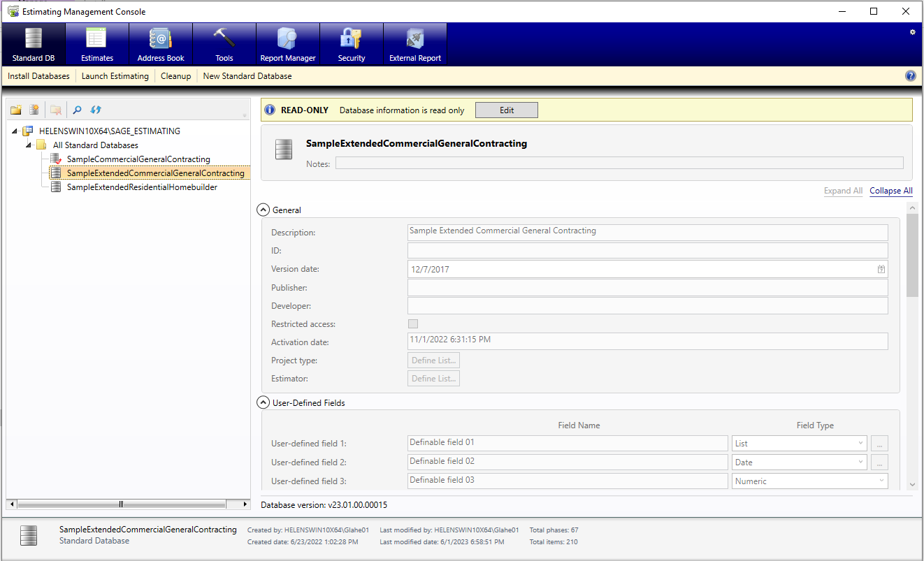Click Cleanup menu item
Viewport: 924px width, 561px height.
(x=176, y=76)
